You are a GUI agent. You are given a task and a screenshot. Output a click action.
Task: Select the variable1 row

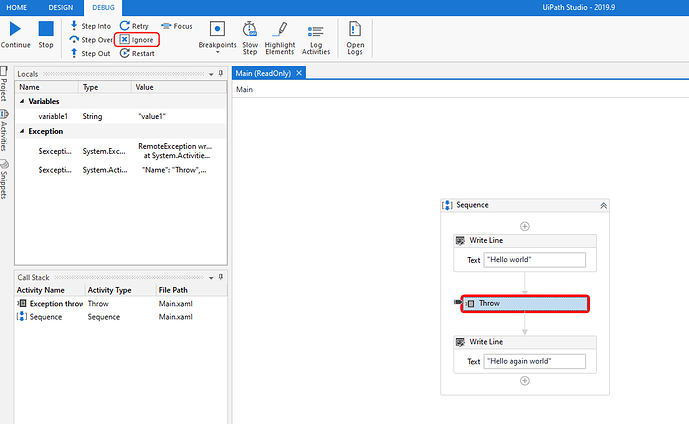click(x=121, y=116)
